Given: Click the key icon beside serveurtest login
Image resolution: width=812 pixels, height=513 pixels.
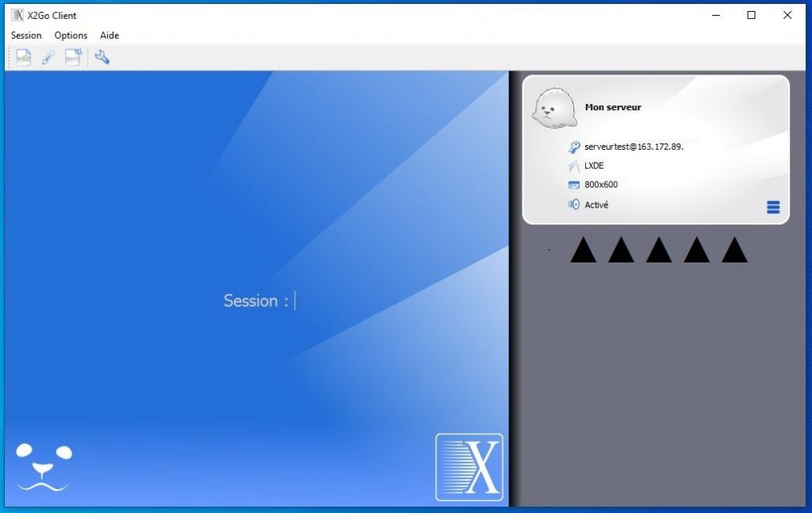Looking at the screenshot, I should [574, 147].
